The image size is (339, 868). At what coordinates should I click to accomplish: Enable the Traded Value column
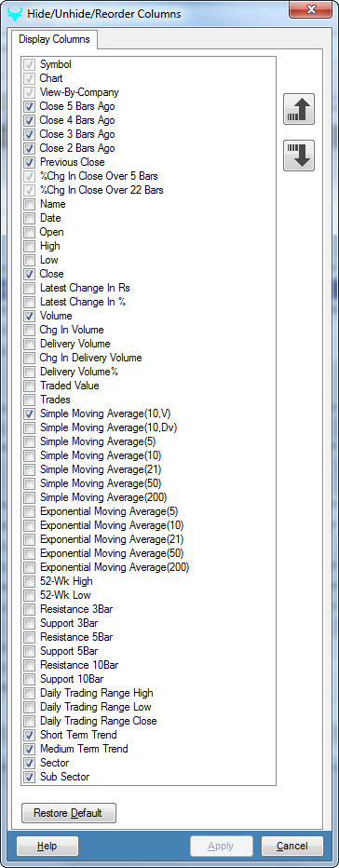click(30, 386)
